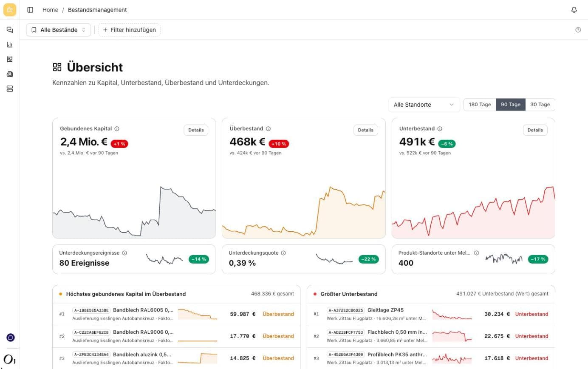The image size is (588, 369).
Task: Show info for Unterbestand card title
Action: coord(440,129)
